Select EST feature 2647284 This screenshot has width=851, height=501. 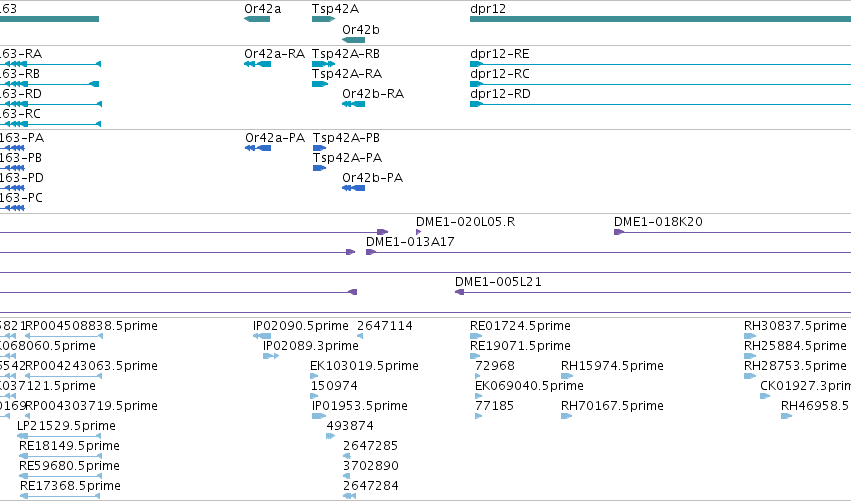tap(350, 496)
